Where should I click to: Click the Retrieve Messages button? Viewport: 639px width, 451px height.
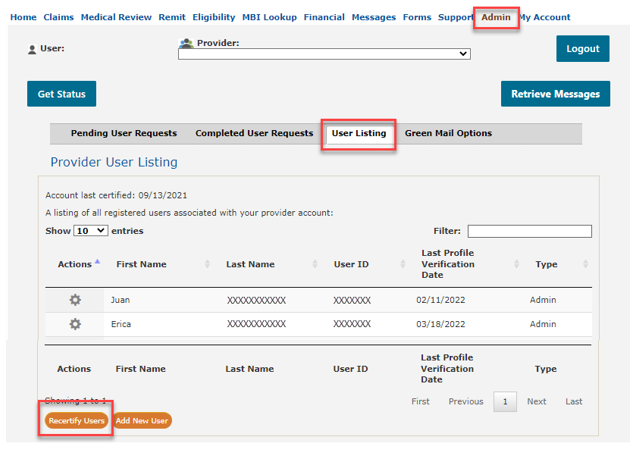point(555,94)
